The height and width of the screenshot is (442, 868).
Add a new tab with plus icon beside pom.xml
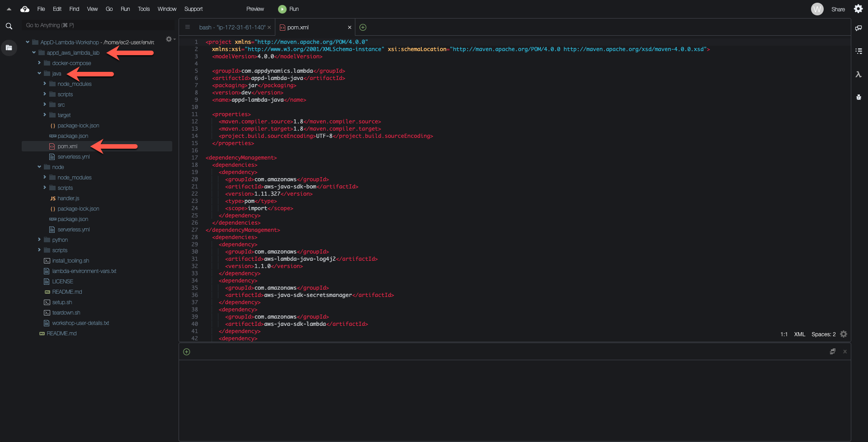(x=363, y=28)
